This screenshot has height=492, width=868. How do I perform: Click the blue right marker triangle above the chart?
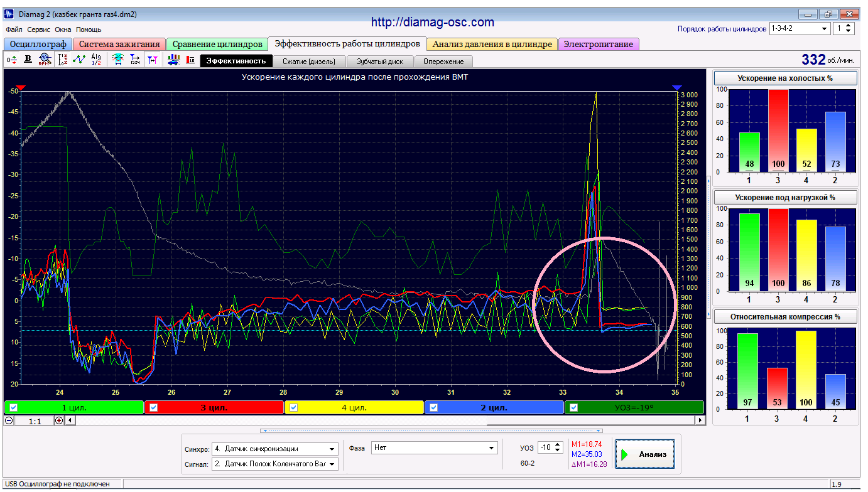676,87
